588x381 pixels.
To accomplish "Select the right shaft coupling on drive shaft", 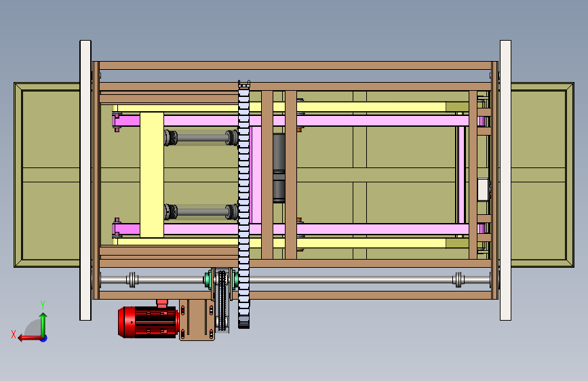I will (x=458, y=280).
